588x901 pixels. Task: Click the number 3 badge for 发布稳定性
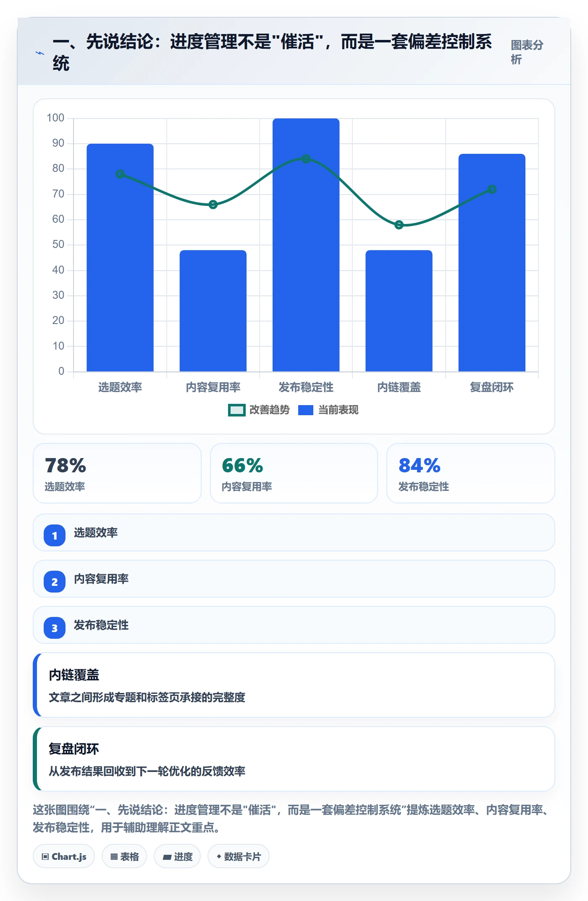pos(55,628)
